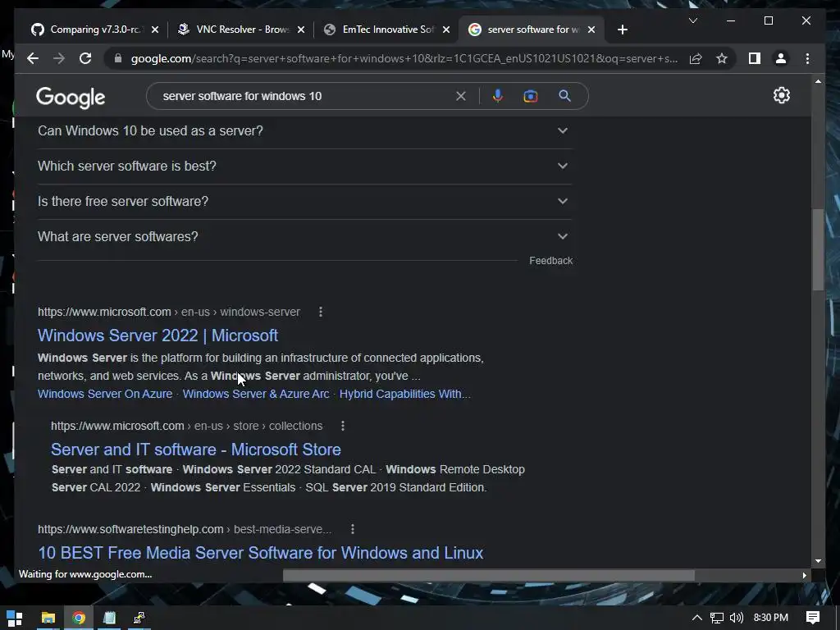Open 10 BEST Free Media Server Software result
This screenshot has width=840, height=630.
pyautogui.click(x=261, y=553)
